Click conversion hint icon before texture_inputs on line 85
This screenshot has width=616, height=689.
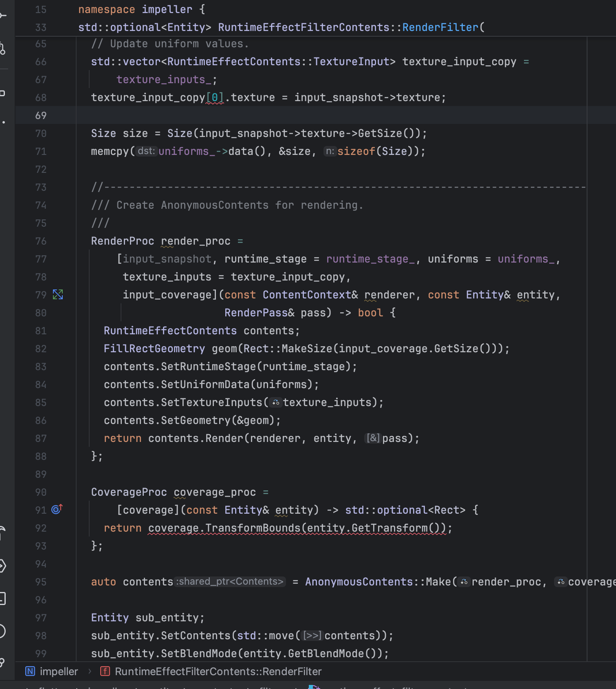pos(276,402)
